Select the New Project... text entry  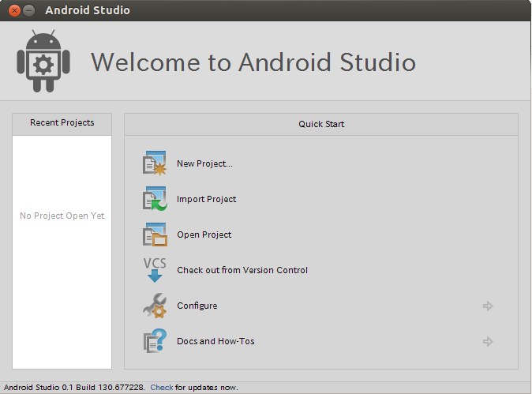(x=204, y=163)
